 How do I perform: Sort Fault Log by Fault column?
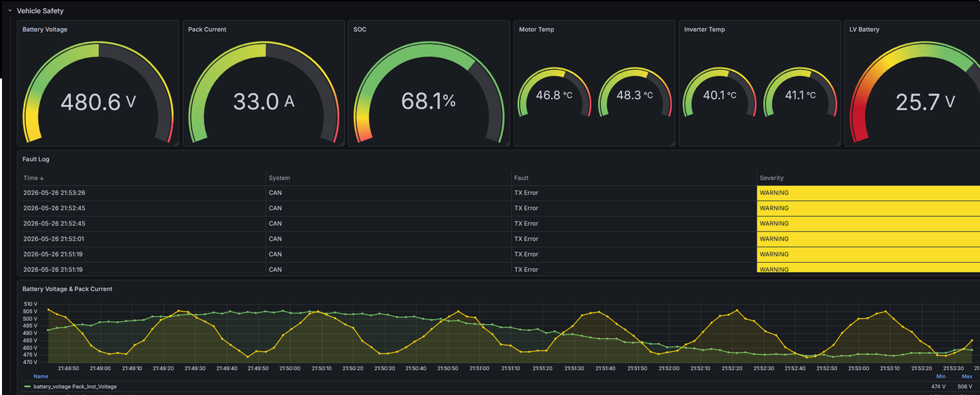click(521, 178)
